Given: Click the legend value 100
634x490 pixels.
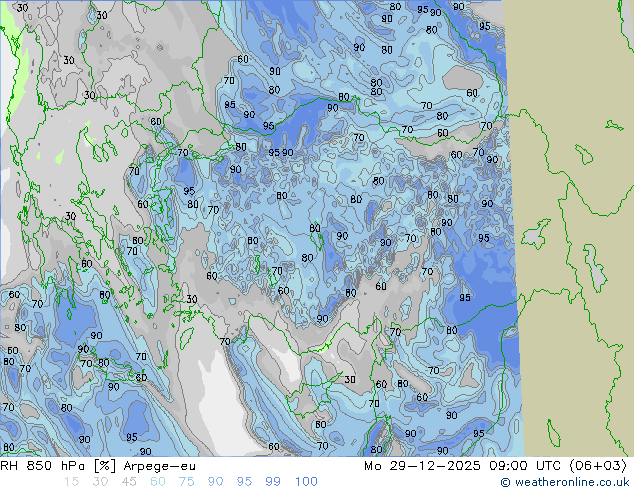Looking at the screenshot, I should pos(306,482).
